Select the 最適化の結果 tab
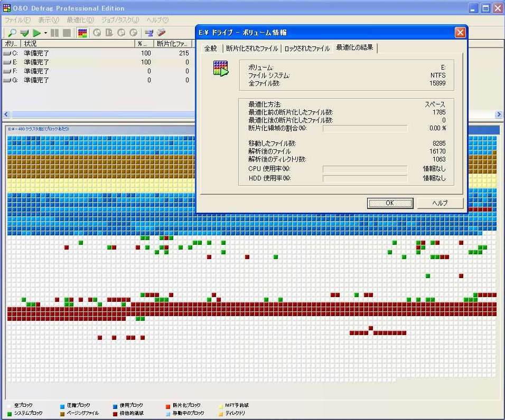 pyautogui.click(x=354, y=47)
